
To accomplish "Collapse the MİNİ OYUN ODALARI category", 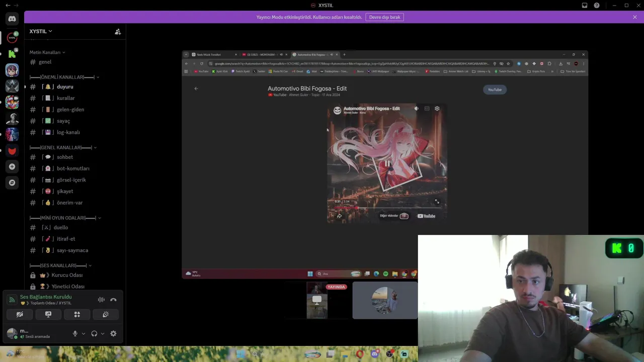I will pos(65,218).
